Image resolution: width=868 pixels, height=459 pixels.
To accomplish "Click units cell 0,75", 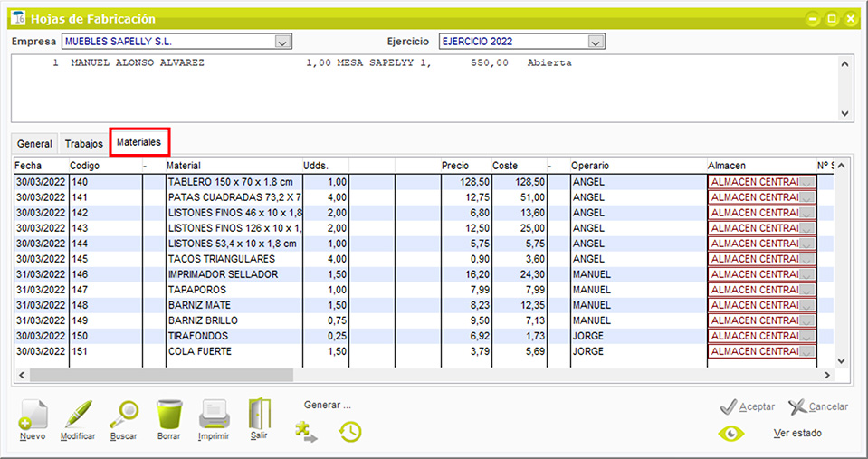I will (x=326, y=320).
